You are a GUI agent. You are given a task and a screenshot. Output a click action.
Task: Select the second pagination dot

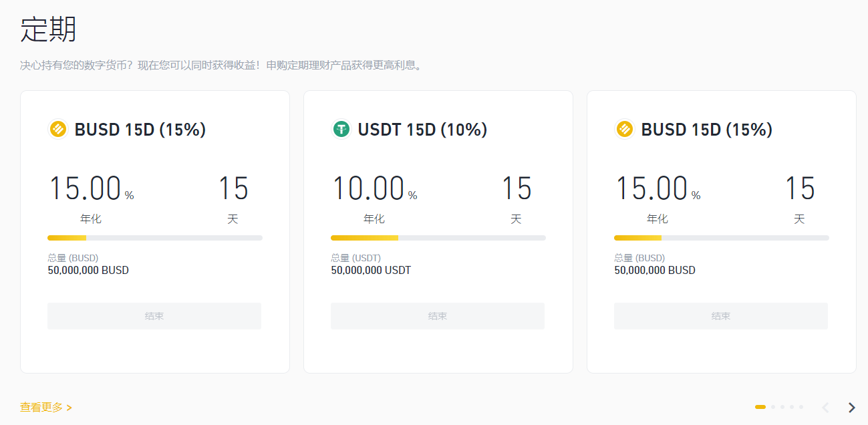[x=772, y=406]
